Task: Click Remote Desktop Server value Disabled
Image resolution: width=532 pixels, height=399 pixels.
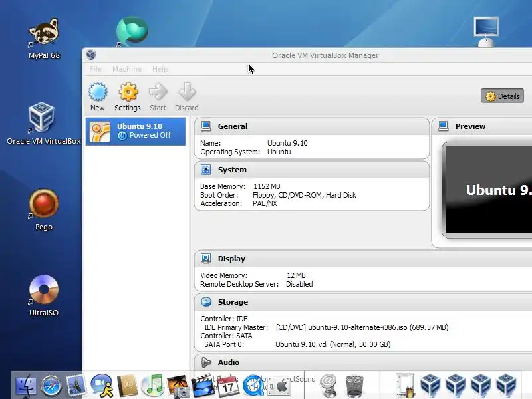Action: pyautogui.click(x=299, y=284)
